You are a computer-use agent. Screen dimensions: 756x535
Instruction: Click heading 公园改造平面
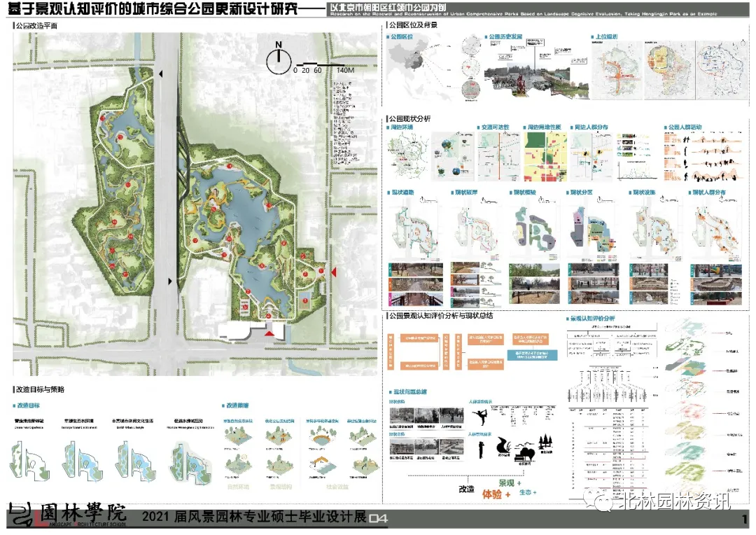[x=36, y=25]
